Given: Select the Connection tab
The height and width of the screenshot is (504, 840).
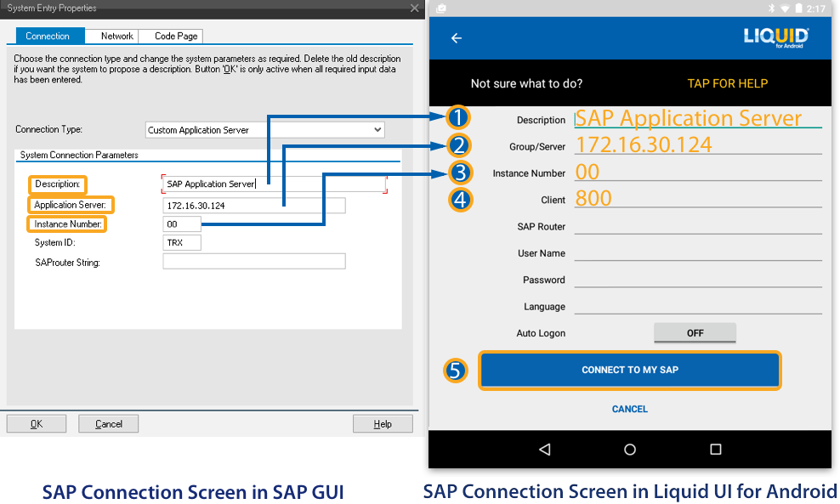Looking at the screenshot, I should (48, 36).
